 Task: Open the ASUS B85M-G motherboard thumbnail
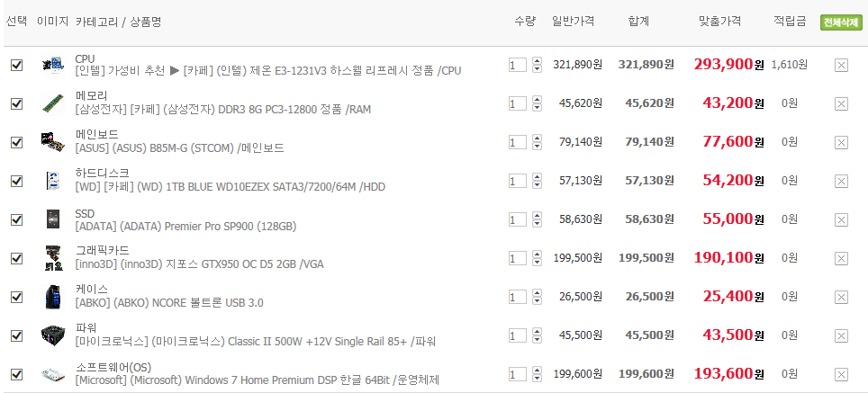[x=53, y=141]
